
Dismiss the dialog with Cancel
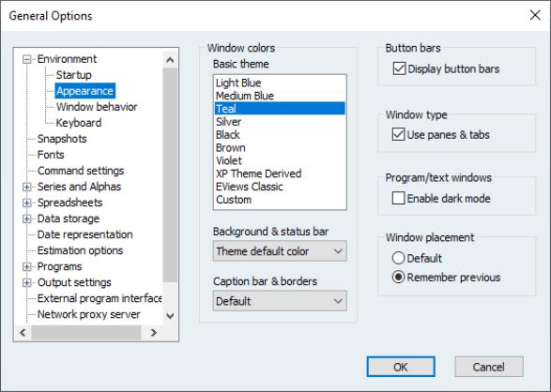(489, 367)
